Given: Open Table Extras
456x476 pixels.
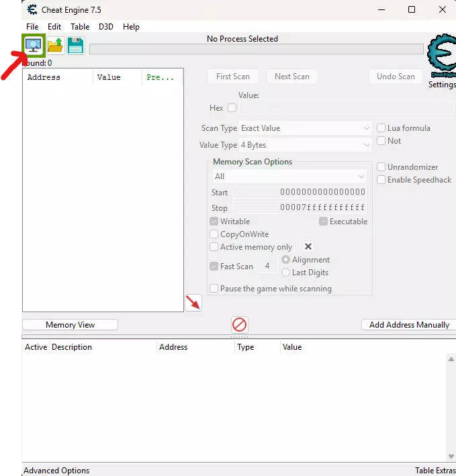Looking at the screenshot, I should coord(435,471).
